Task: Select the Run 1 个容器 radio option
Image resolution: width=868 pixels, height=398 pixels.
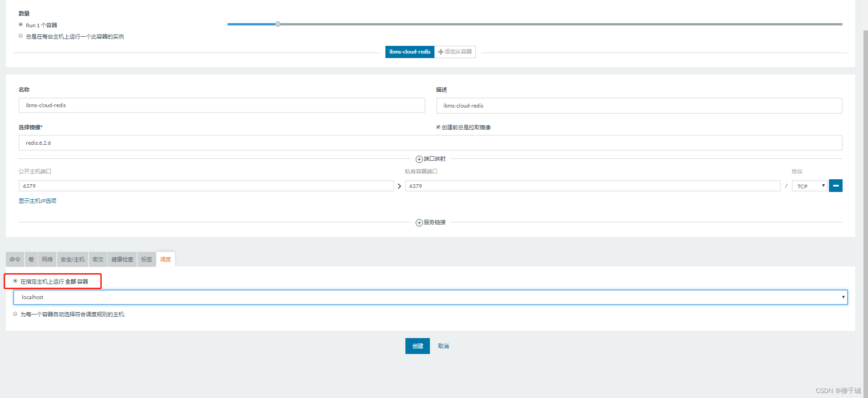Action: click(21, 25)
